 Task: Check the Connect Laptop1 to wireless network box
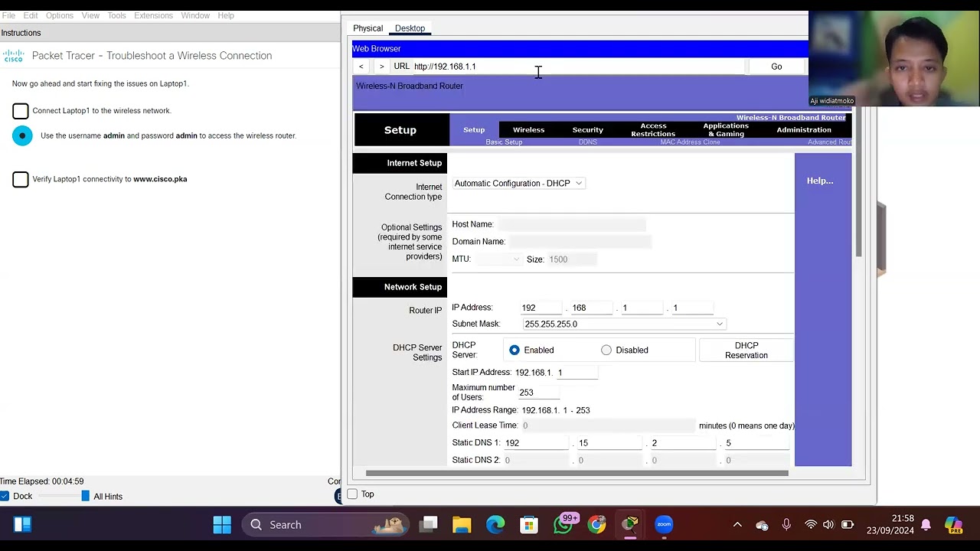[21, 111]
